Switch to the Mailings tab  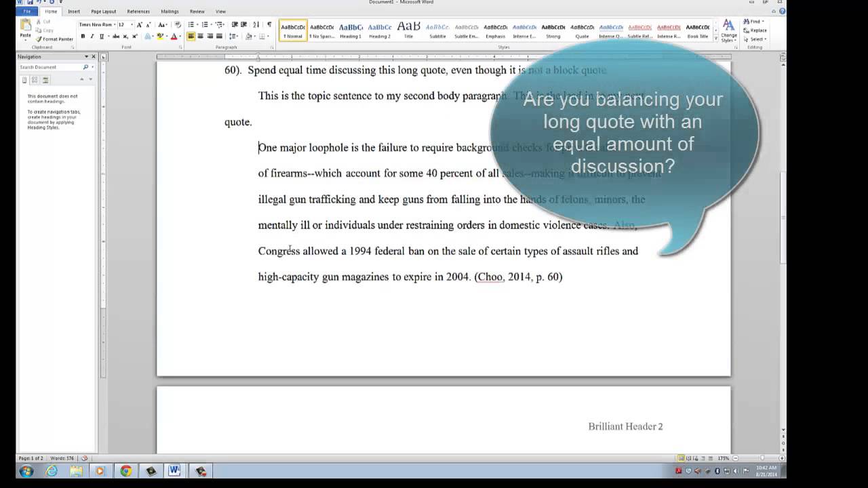[170, 12]
